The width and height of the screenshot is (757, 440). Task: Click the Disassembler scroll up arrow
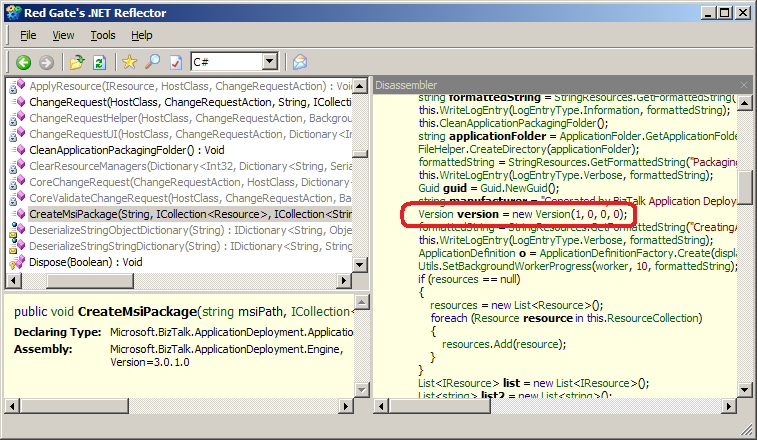pyautogui.click(x=744, y=102)
